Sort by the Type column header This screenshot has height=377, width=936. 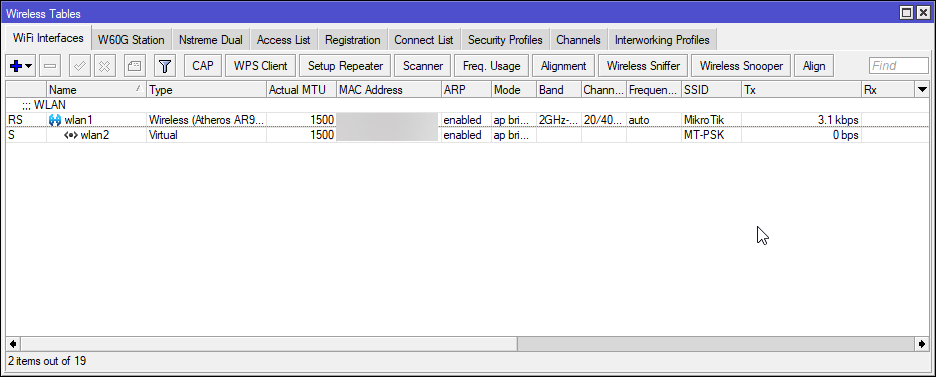(x=207, y=90)
